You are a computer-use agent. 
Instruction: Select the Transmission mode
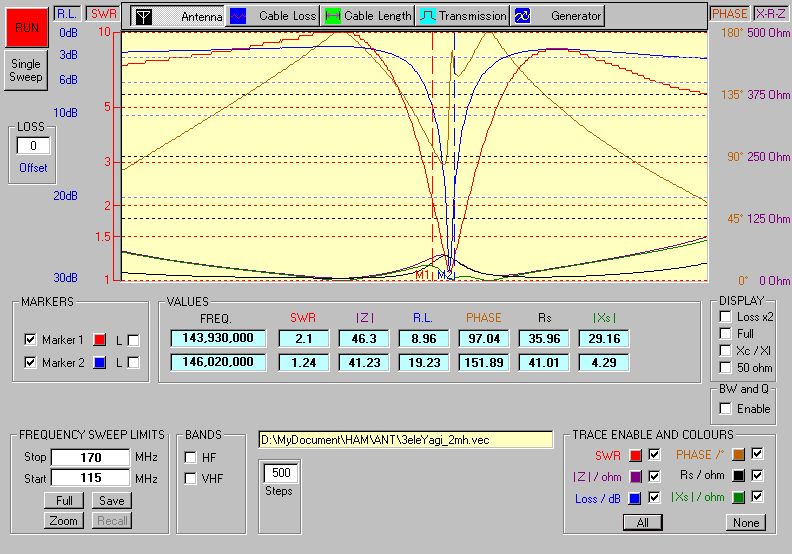pos(461,16)
